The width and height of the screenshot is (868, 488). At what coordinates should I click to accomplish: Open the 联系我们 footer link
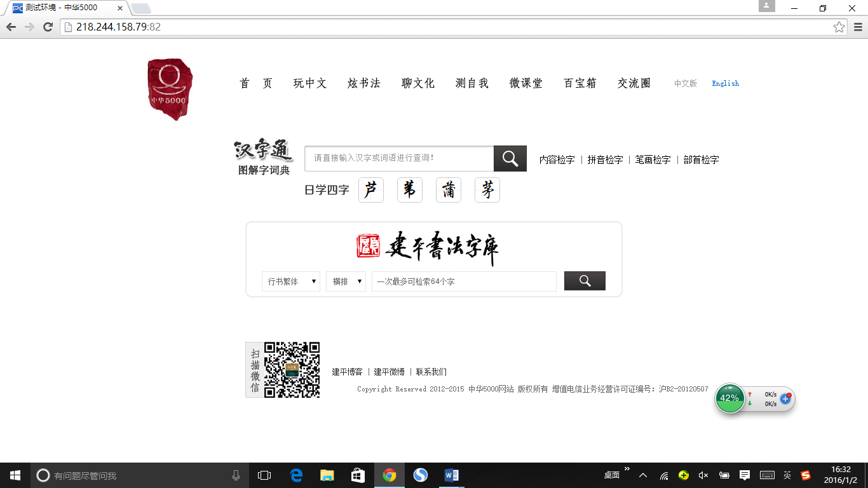click(431, 372)
